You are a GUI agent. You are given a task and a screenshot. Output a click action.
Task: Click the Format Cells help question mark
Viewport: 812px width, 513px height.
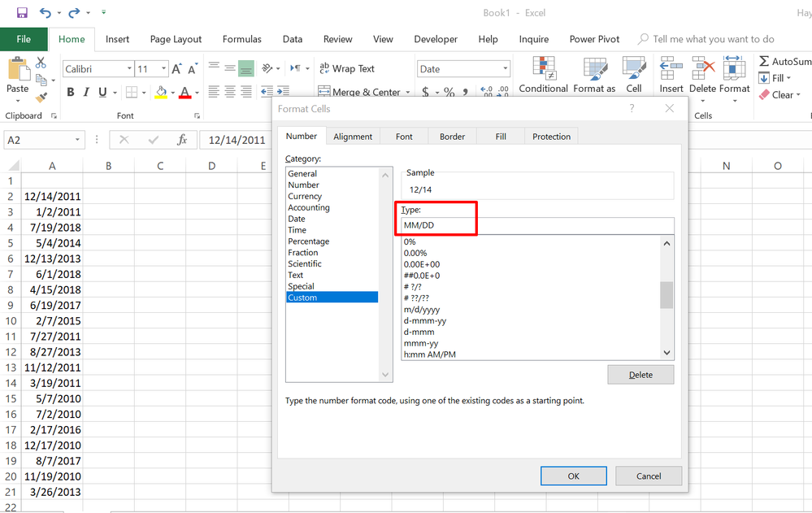(632, 108)
